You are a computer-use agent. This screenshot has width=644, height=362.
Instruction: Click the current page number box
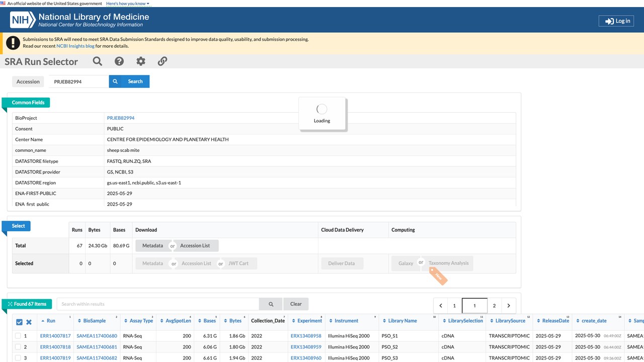[474, 306]
